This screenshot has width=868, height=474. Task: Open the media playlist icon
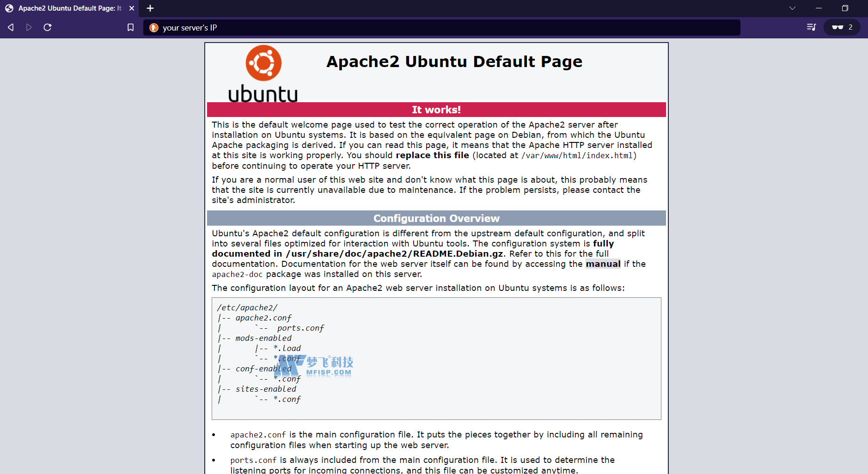(x=811, y=27)
